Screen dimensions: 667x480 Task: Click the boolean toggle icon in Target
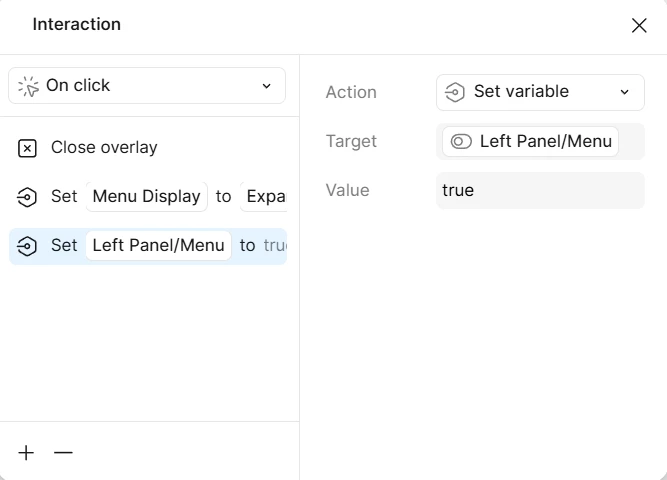pos(461,142)
